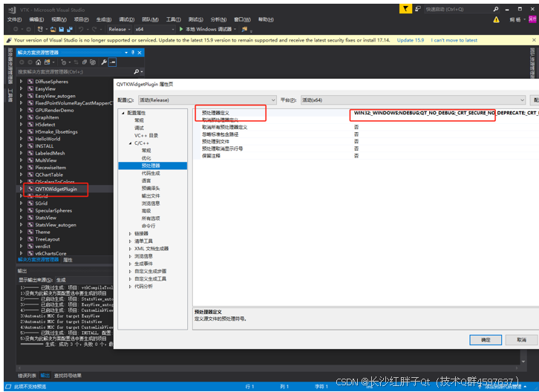This screenshot has height=392, width=539.
Task: Click the yellow warning triangle icon
Action: (x=496, y=19)
